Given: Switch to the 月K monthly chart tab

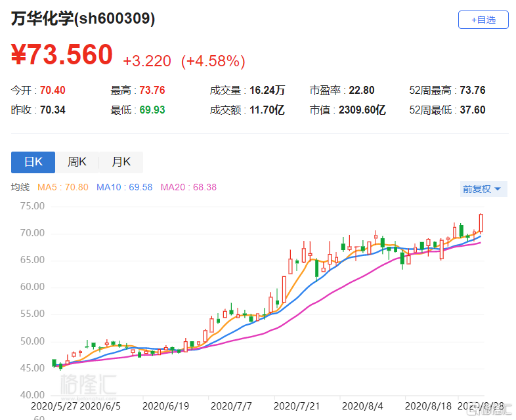Looking at the screenshot, I should coord(121,162).
